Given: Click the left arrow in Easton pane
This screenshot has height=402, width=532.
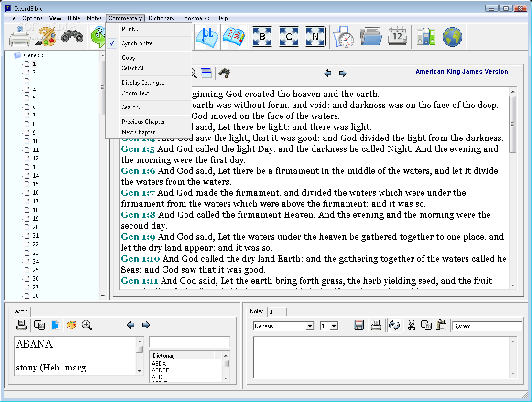Looking at the screenshot, I should [x=130, y=325].
